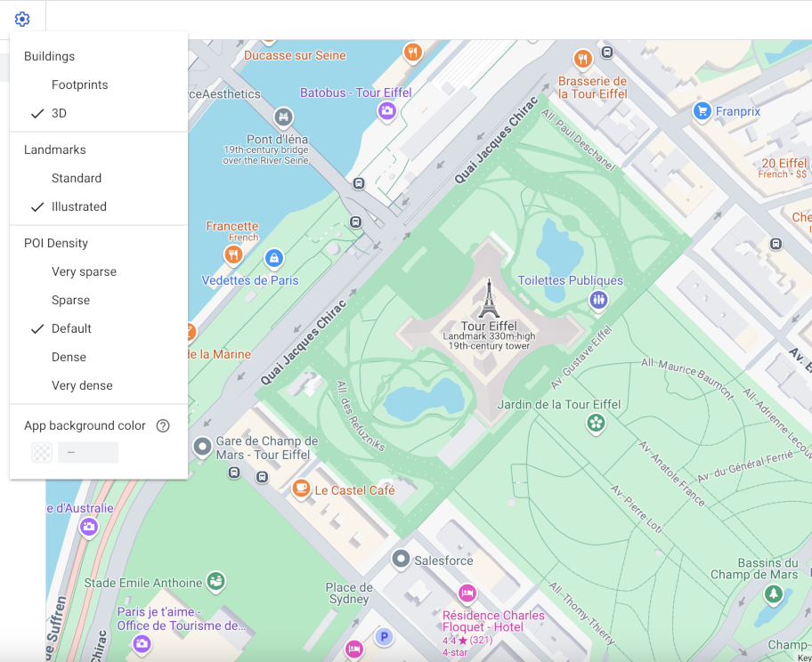Select Very sparse POI density
This screenshot has height=662, width=812.
coord(84,271)
